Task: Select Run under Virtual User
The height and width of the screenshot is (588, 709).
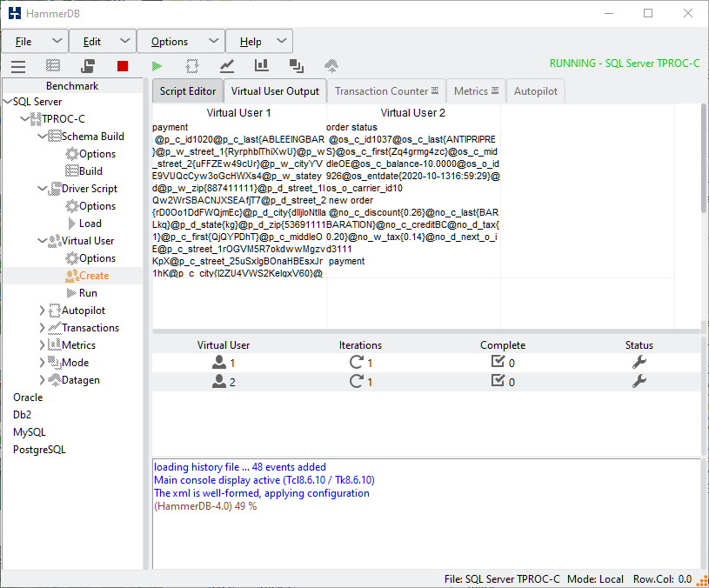Action: pyautogui.click(x=82, y=293)
